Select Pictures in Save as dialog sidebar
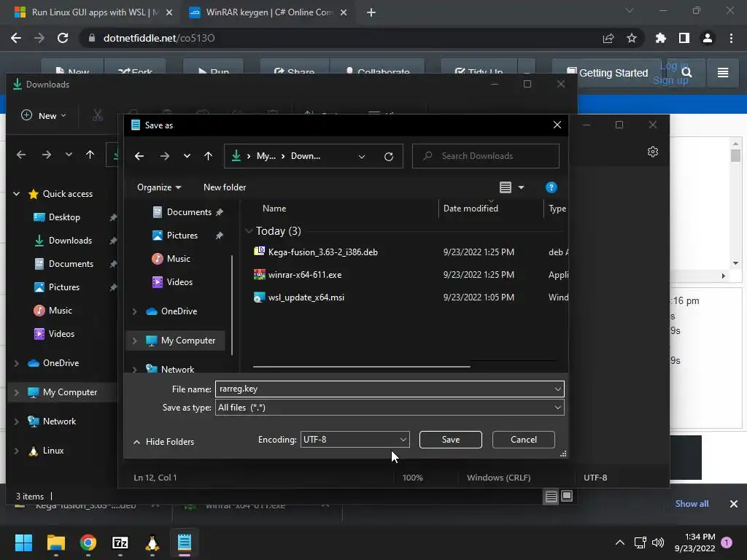The image size is (747, 560). [x=182, y=236]
